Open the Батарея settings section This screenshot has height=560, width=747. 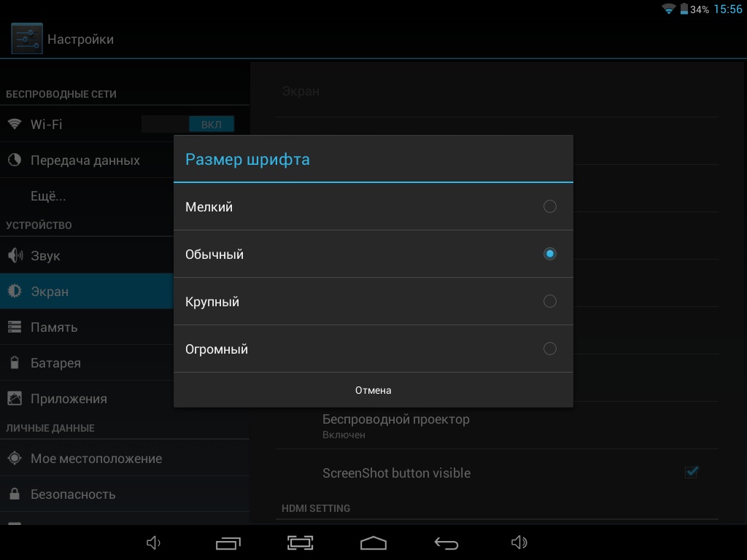55,363
